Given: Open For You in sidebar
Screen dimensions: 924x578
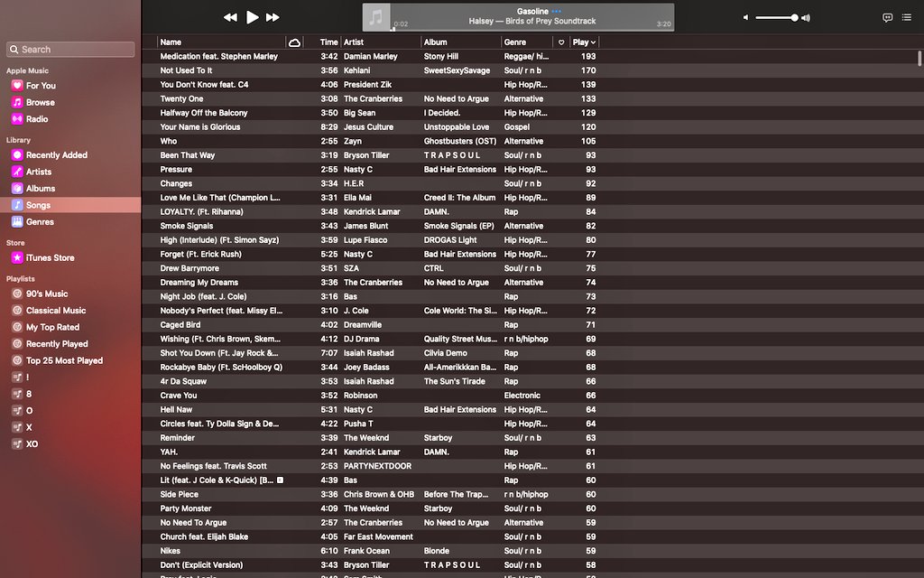Looking at the screenshot, I should coord(41,86).
